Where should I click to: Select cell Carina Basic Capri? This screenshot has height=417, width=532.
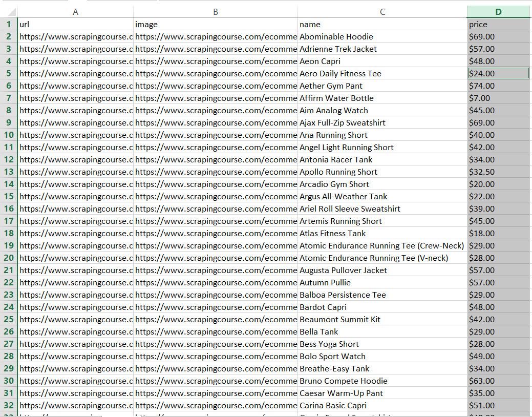(382, 405)
